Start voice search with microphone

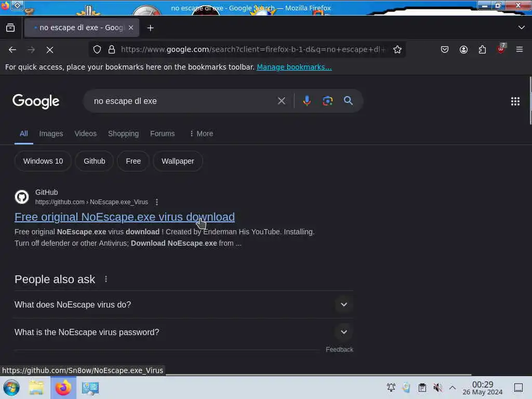[x=307, y=101]
